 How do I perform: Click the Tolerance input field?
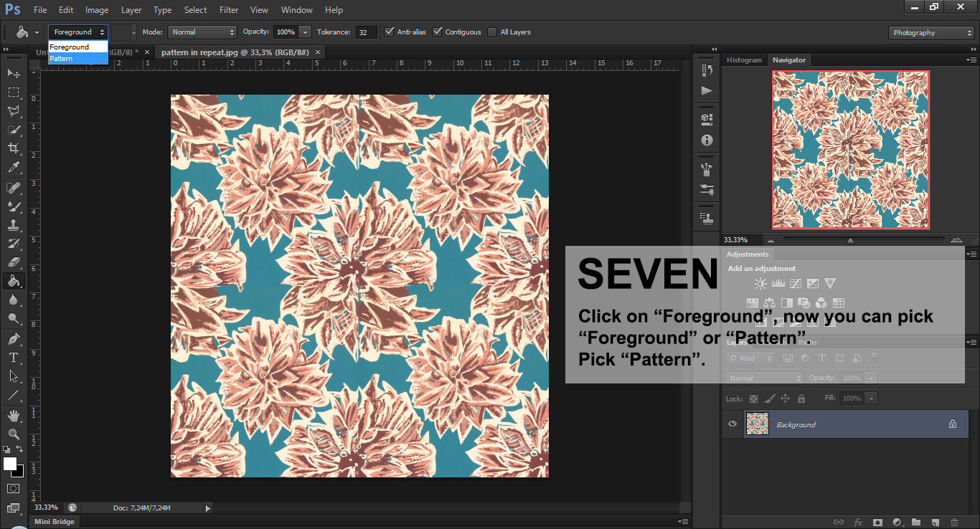point(366,32)
